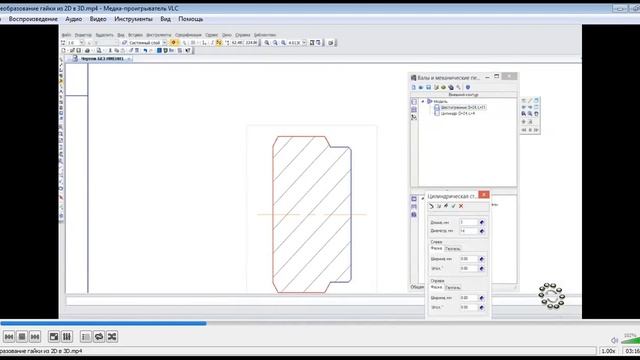
Task: Toggle VLC loop mode
Action: [x=99, y=337]
